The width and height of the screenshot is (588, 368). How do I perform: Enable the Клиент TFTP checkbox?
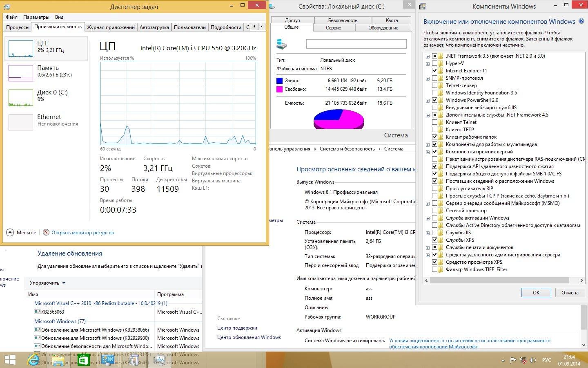(x=434, y=130)
